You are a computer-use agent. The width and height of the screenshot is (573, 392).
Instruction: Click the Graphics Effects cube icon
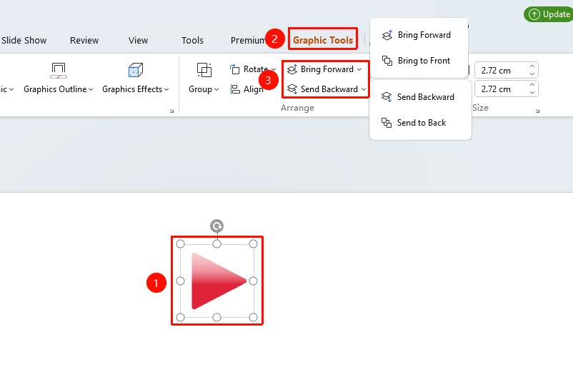click(136, 70)
